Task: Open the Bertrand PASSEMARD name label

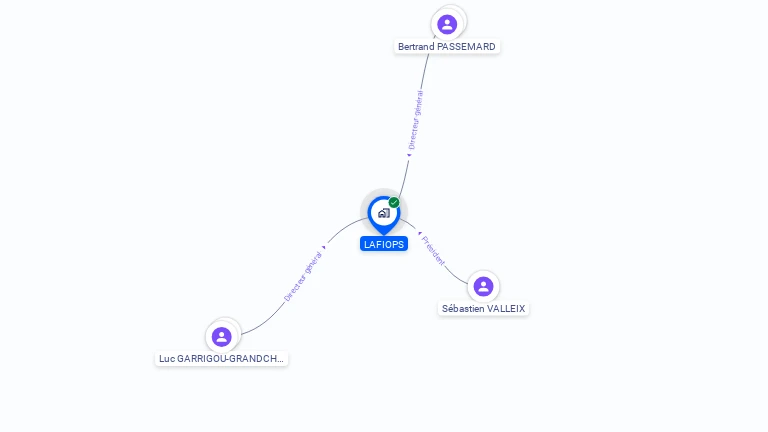Action: tap(447, 47)
